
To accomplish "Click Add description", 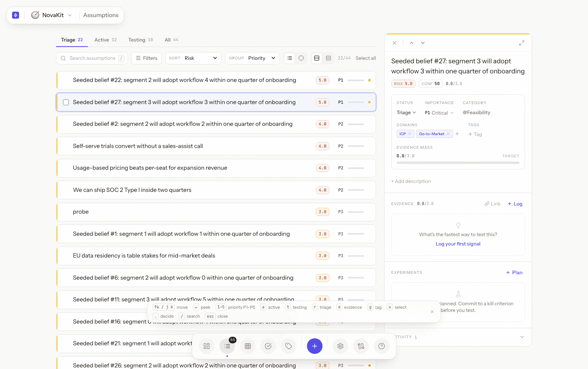I will [x=411, y=181].
